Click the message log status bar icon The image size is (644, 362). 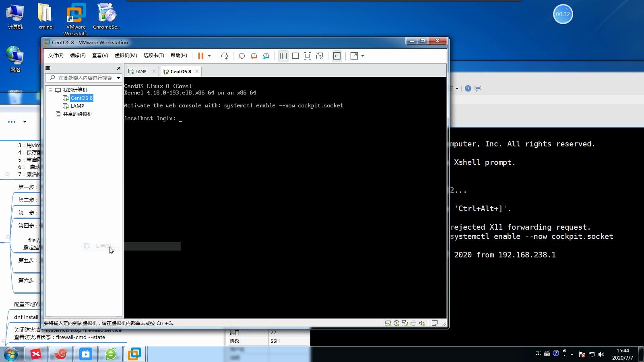[x=435, y=323]
